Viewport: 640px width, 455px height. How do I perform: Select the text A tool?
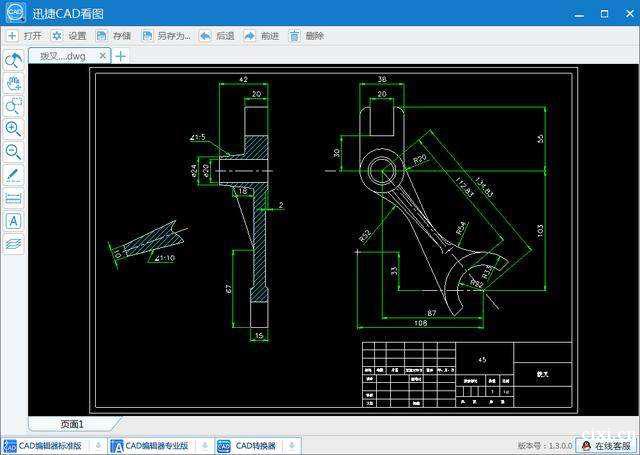click(13, 221)
